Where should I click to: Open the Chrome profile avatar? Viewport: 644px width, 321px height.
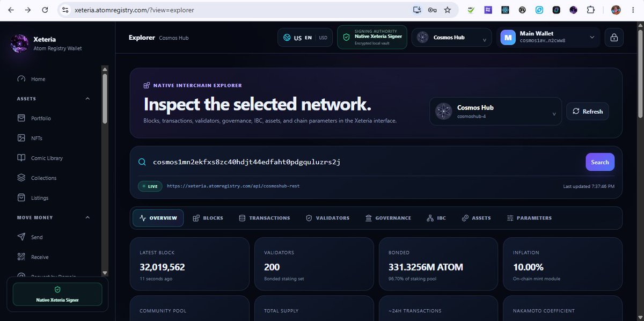(x=616, y=10)
